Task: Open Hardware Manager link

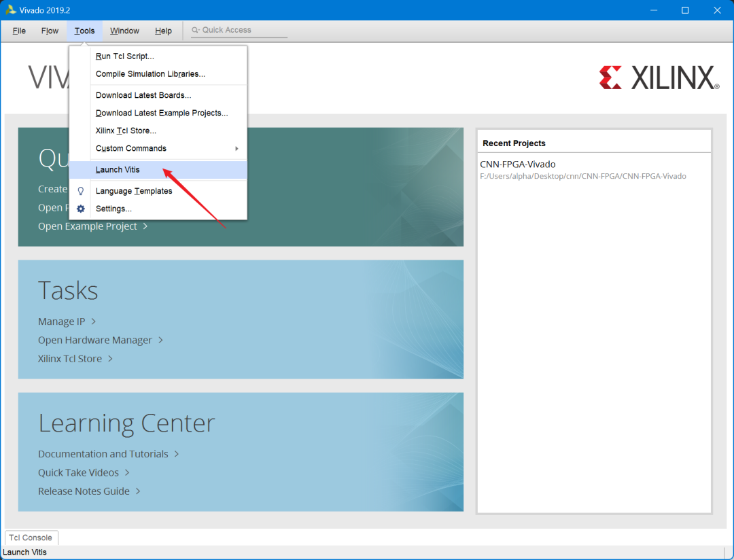Action: (95, 340)
